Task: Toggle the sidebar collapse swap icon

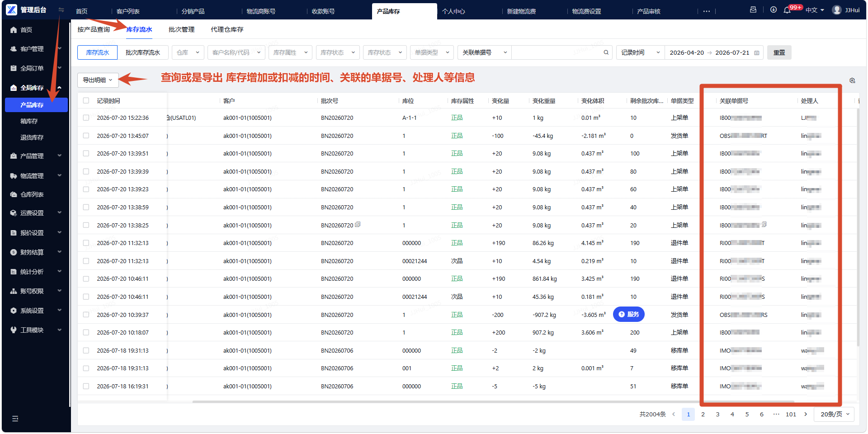Action: (61, 9)
